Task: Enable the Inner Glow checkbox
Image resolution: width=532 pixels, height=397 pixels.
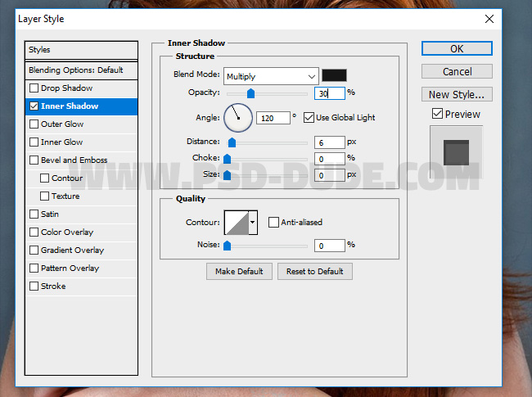Action: 34,142
